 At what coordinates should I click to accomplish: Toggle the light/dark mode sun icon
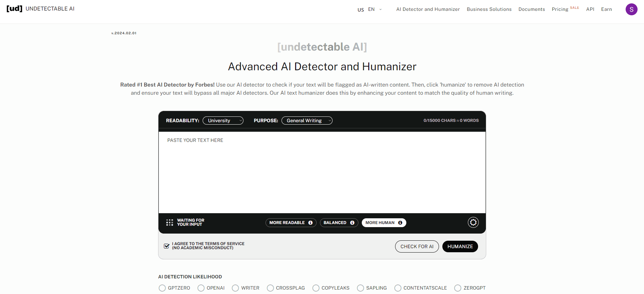click(473, 222)
